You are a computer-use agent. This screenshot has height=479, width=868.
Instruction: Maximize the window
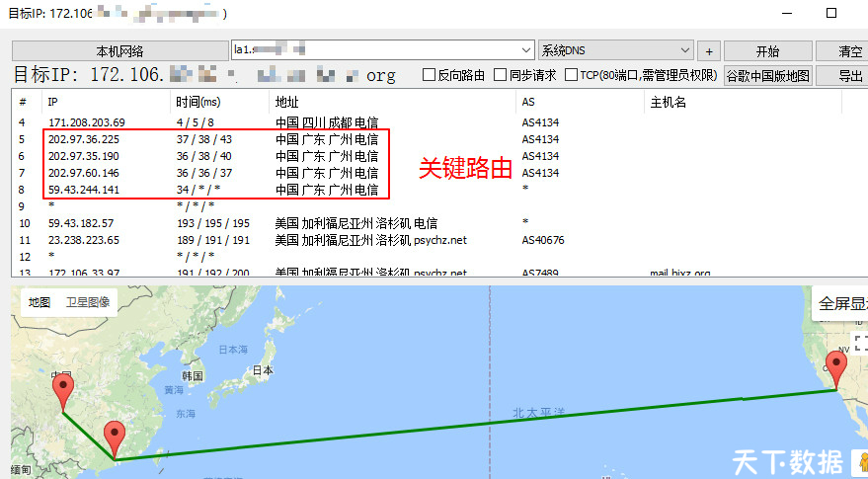pos(831,14)
